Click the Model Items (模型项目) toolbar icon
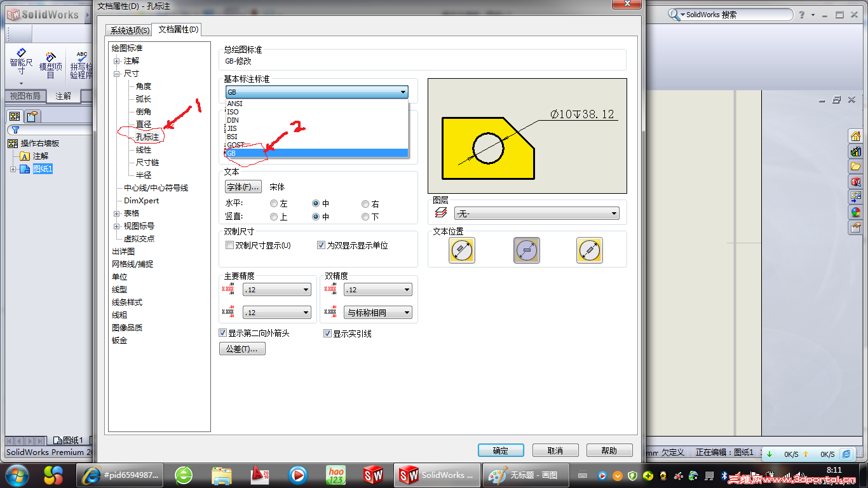This screenshot has width=868, height=488. [x=51, y=65]
